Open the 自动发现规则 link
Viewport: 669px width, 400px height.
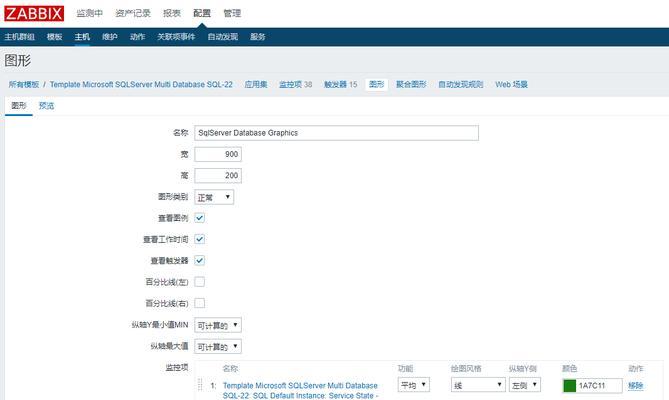pos(461,84)
